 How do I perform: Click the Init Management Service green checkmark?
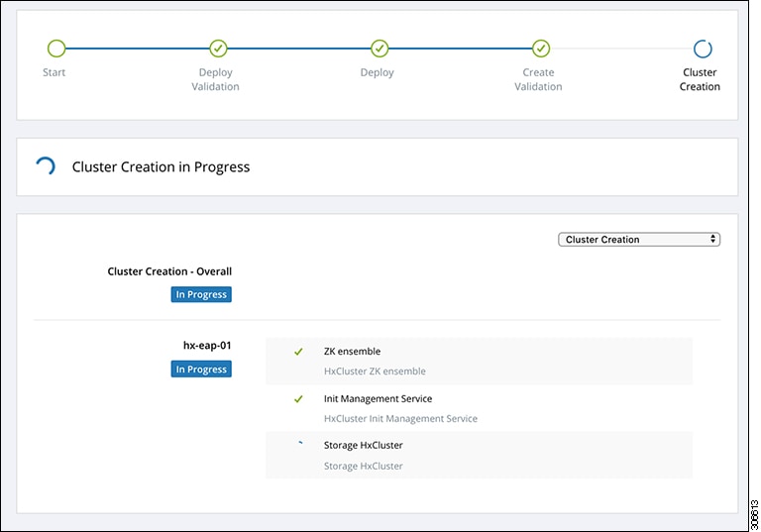(298, 399)
